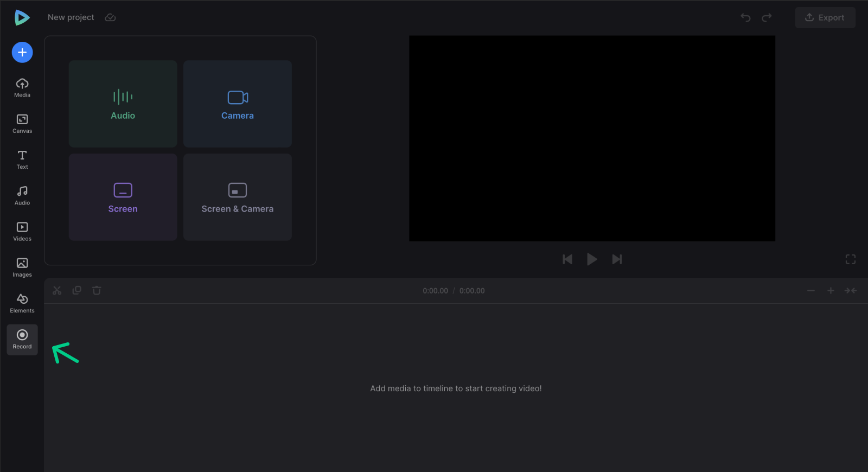The height and width of the screenshot is (472, 868).
Task: Zoom out the timeline
Action: [x=810, y=291]
